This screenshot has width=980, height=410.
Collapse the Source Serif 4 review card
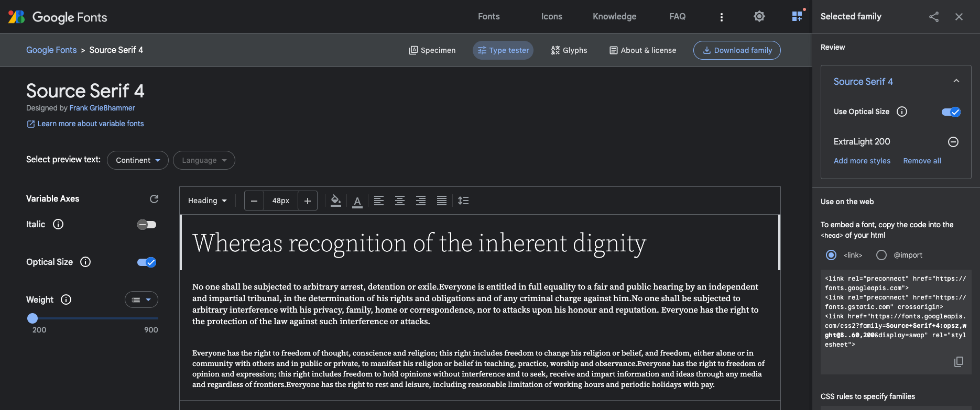tap(956, 81)
